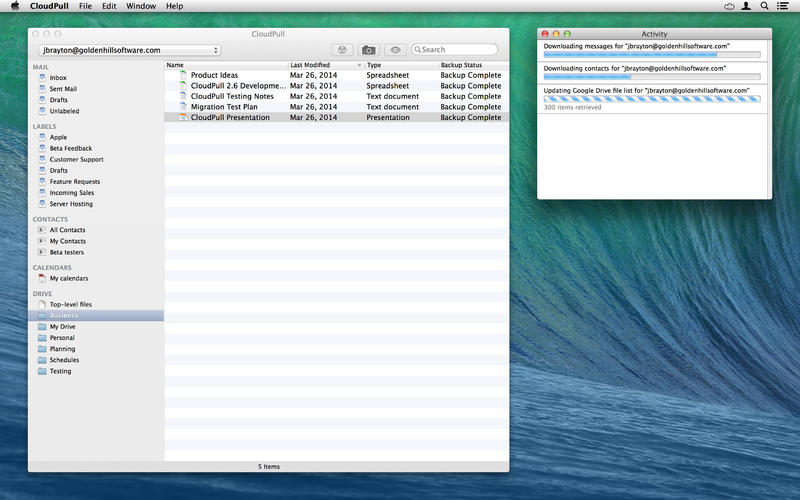The width and height of the screenshot is (800, 500).
Task: Click the downloading messages progress bar
Action: (651, 55)
